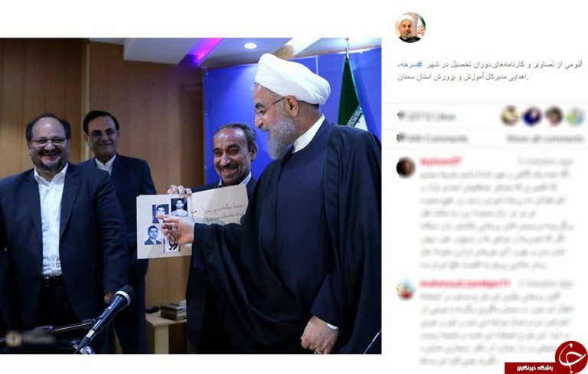The image size is (588, 374).
Task: Open the second commenter's red username
Action: [x=465, y=284]
